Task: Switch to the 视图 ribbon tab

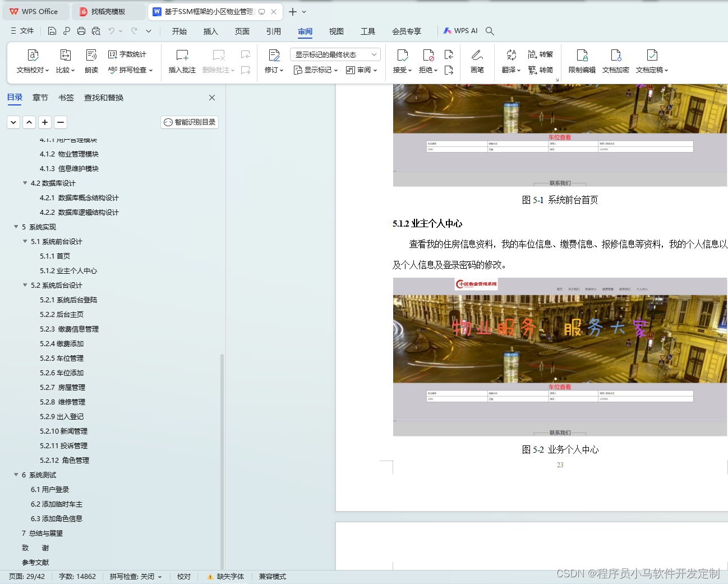Action: [336, 31]
